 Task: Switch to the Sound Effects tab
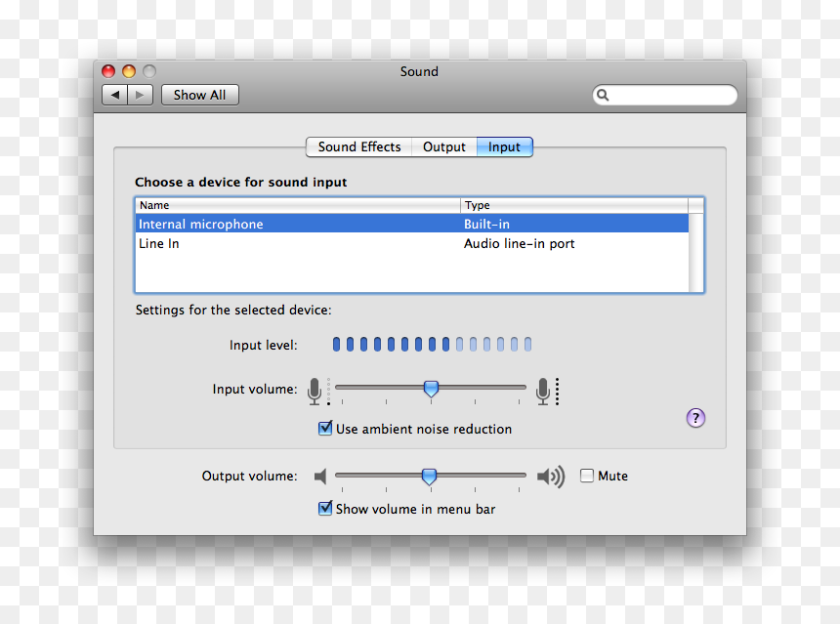coord(358,146)
